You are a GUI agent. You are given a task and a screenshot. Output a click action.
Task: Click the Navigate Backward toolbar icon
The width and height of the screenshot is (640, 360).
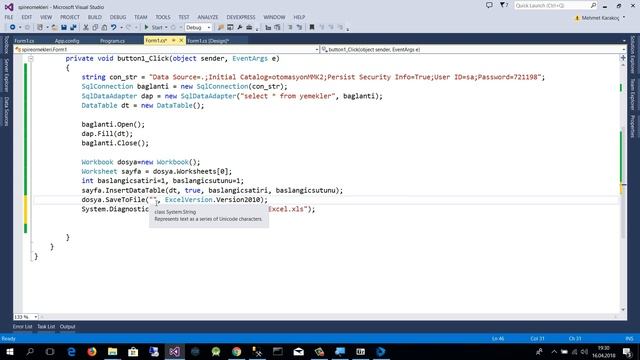click(12, 27)
